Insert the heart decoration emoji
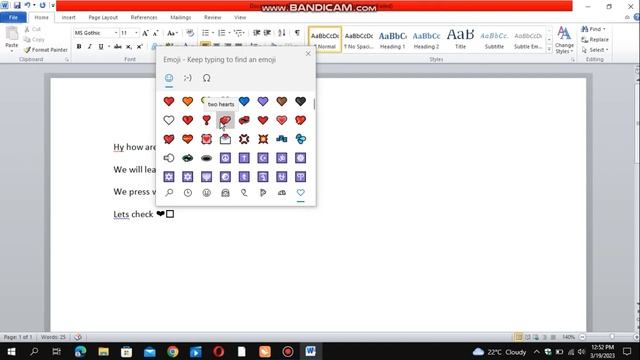The height and width of the screenshot is (360, 640). tap(207, 139)
